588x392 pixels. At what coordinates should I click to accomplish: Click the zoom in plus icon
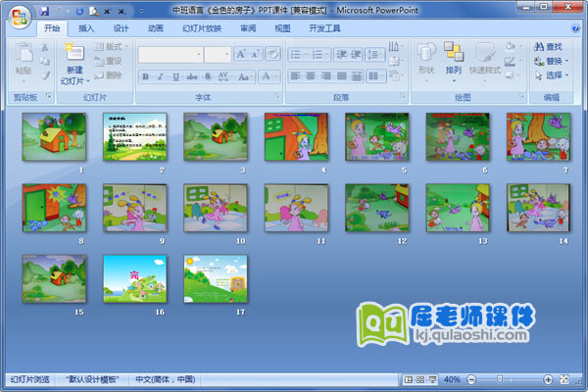point(548,379)
